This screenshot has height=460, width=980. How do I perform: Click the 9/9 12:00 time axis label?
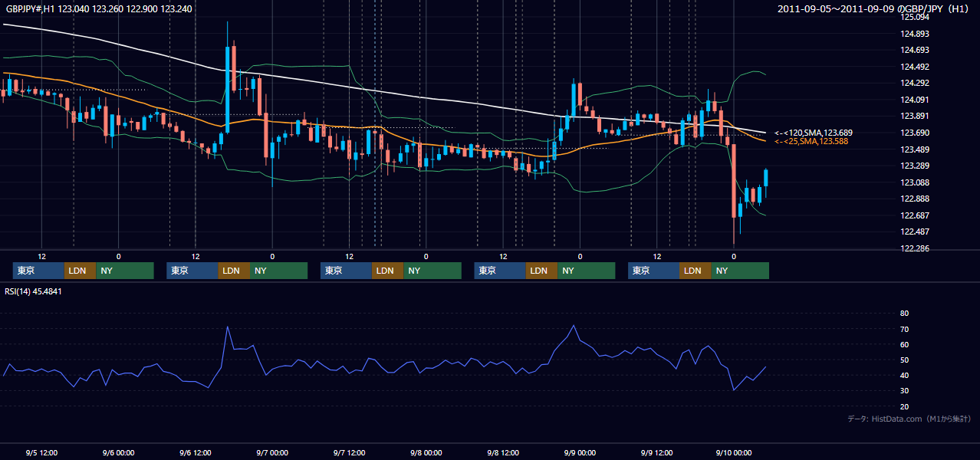(x=656, y=453)
